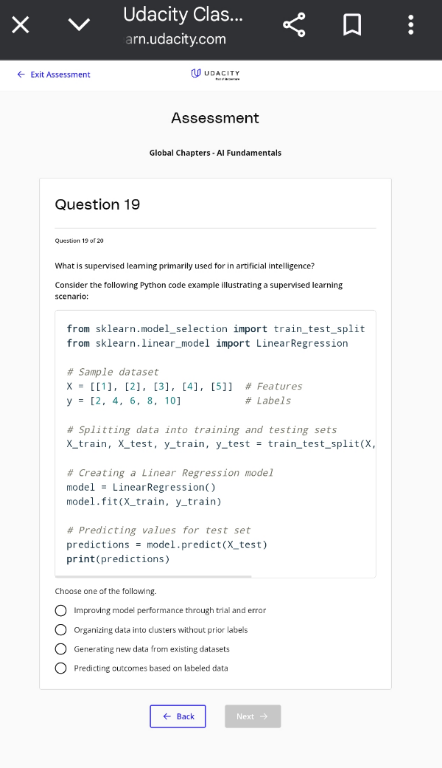Choose 'Organizing data into clusters without prior labels'
Viewport: 442px width, 768px height.
[x=61, y=629]
